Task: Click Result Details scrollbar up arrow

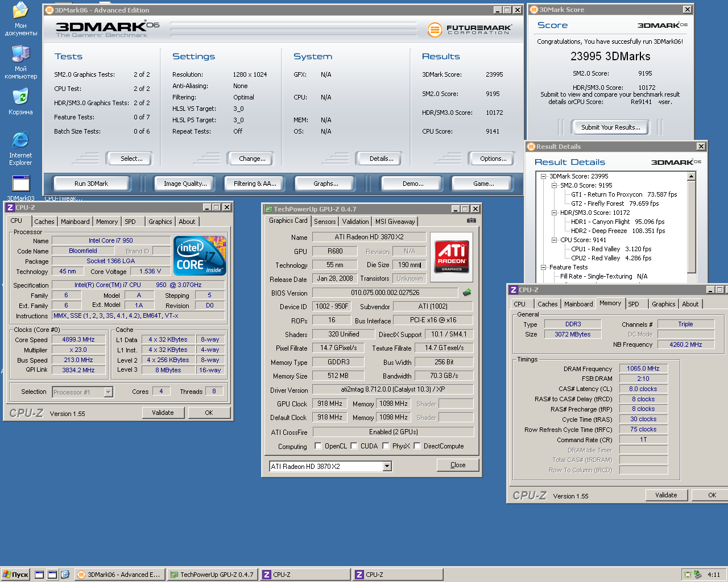Action: click(x=692, y=176)
